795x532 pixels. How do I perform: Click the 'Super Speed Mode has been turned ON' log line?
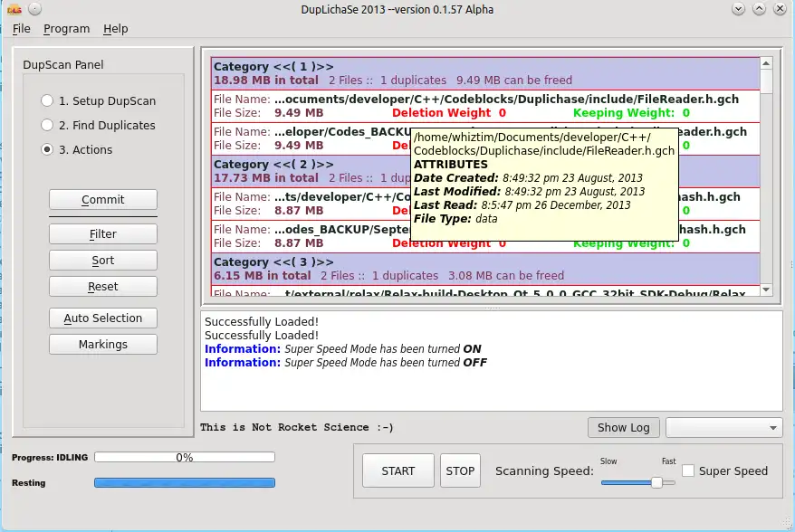[x=343, y=349]
